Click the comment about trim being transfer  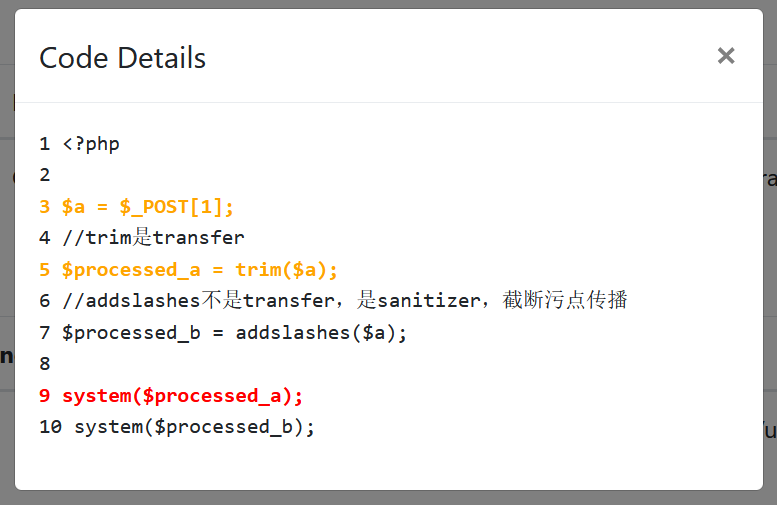[x=153, y=238]
